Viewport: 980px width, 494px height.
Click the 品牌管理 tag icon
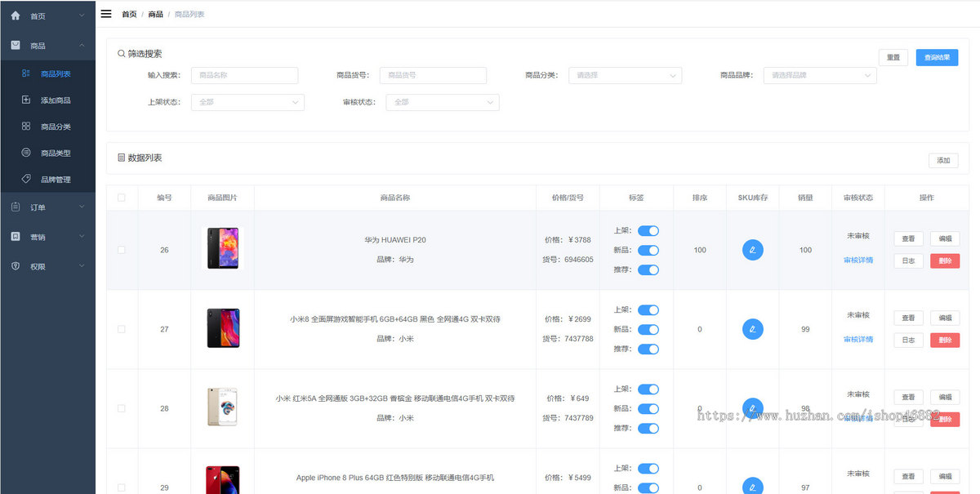click(x=26, y=179)
